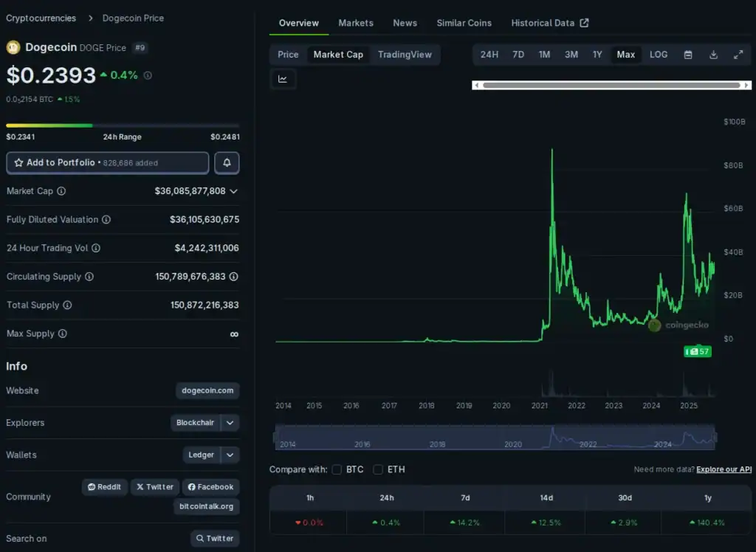
Task: Open the dogecoin.com website link
Action: [x=207, y=390]
